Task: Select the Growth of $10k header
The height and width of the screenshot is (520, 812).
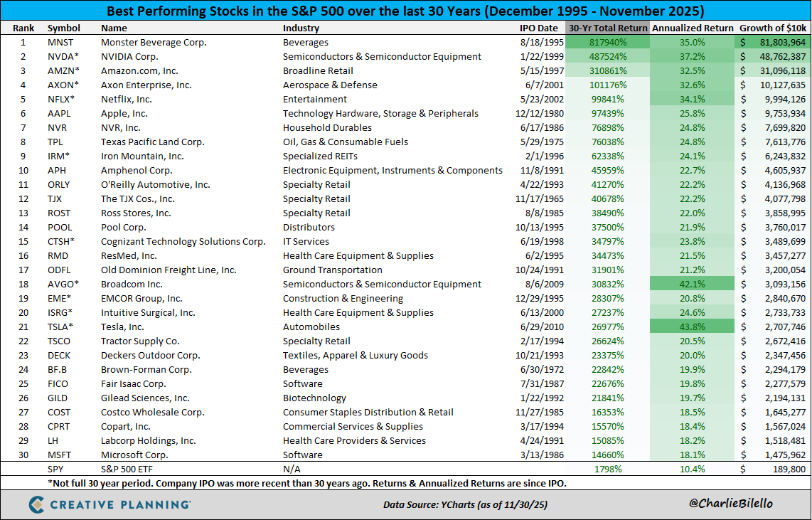Action: coord(772,28)
